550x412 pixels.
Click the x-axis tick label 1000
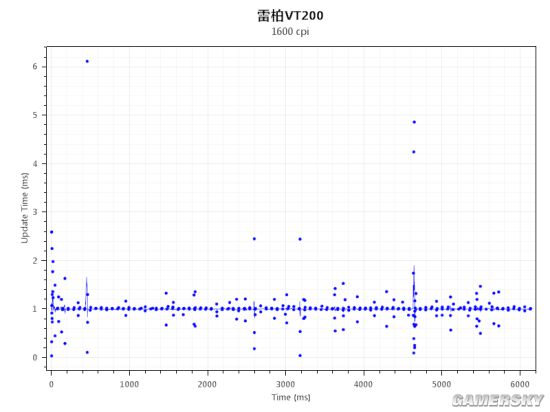tap(129, 384)
